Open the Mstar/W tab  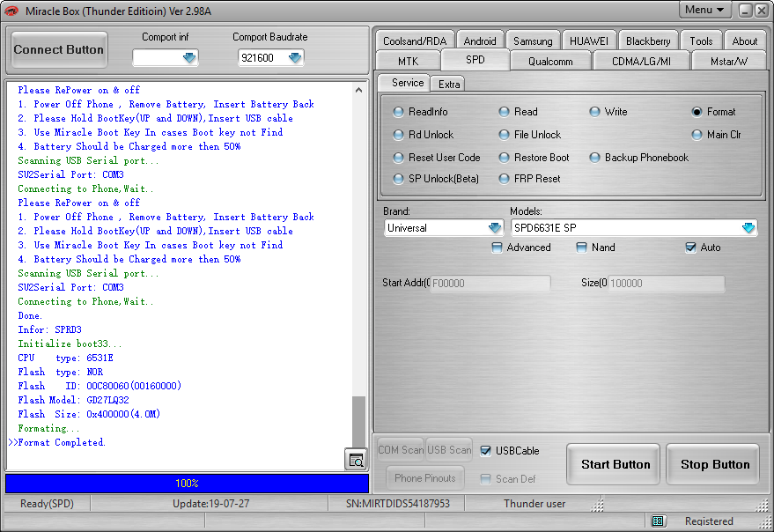[728, 61]
